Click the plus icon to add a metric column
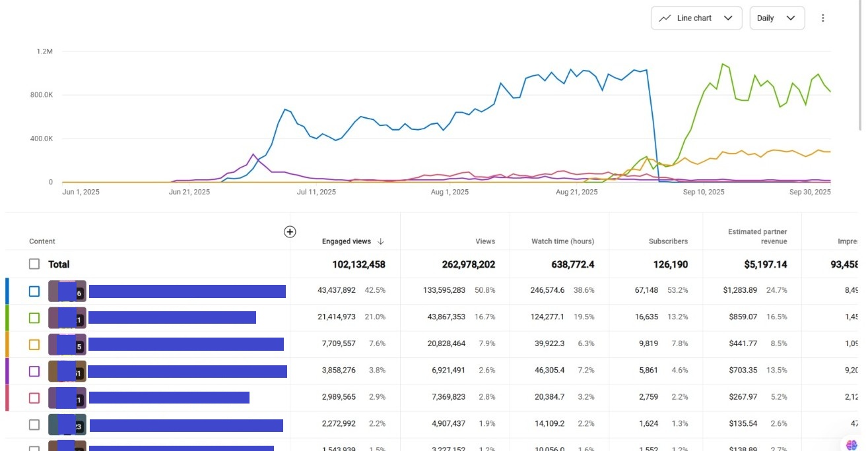This screenshot has width=868, height=451. tap(290, 231)
